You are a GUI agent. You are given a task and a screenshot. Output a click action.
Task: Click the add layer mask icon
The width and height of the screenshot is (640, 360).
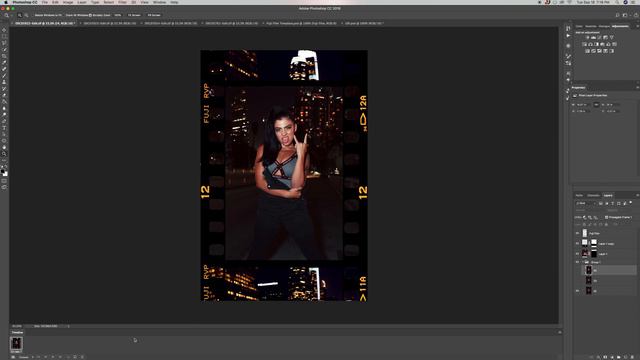[x=605, y=357]
